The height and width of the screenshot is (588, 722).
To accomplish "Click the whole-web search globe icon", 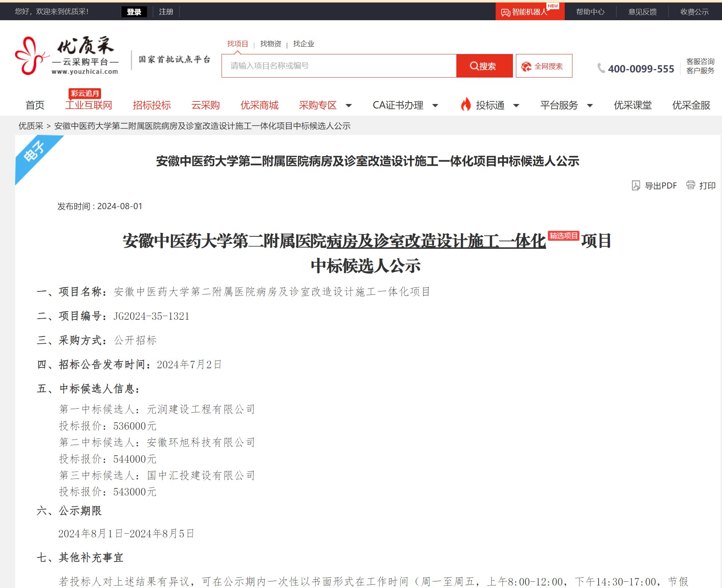I will pyautogui.click(x=526, y=66).
